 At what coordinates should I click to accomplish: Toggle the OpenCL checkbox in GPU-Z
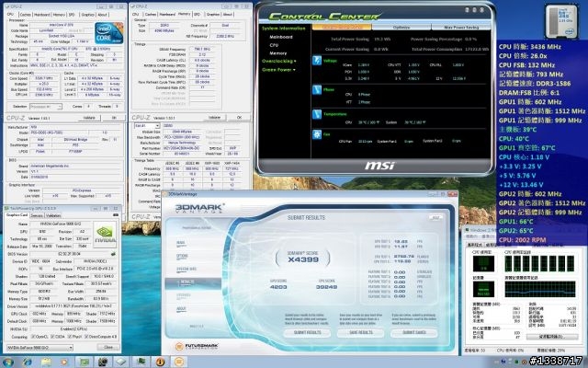(x=33, y=337)
